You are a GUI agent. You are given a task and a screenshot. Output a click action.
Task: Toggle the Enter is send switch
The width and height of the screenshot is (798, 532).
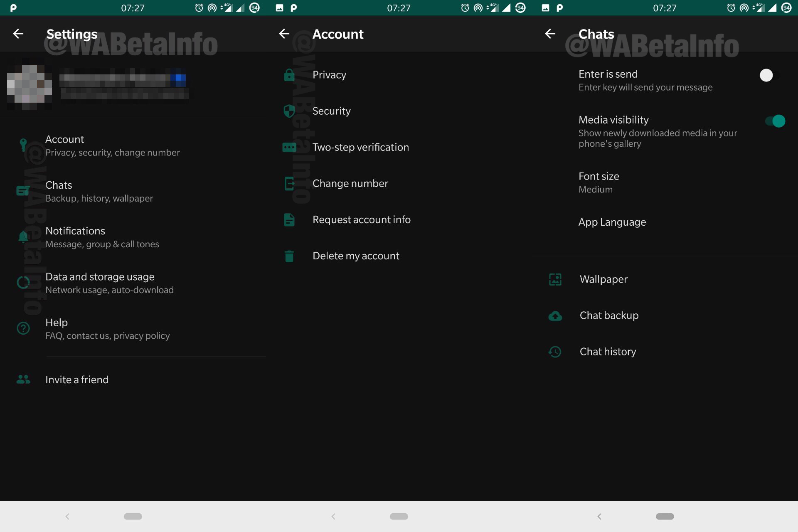(767, 74)
